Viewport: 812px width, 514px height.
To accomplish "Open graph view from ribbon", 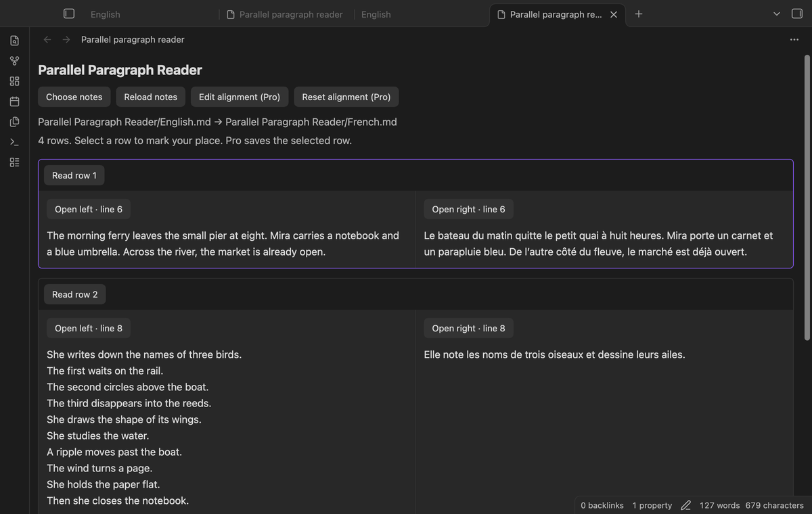I will (x=14, y=61).
